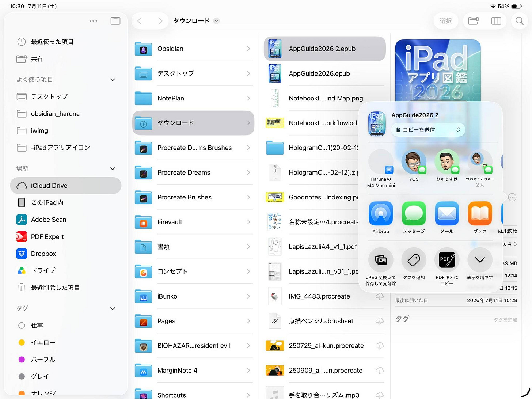Viewport: 532px width, 399px height.
Task: Filter by the グレイ tag
Action: click(x=66, y=376)
